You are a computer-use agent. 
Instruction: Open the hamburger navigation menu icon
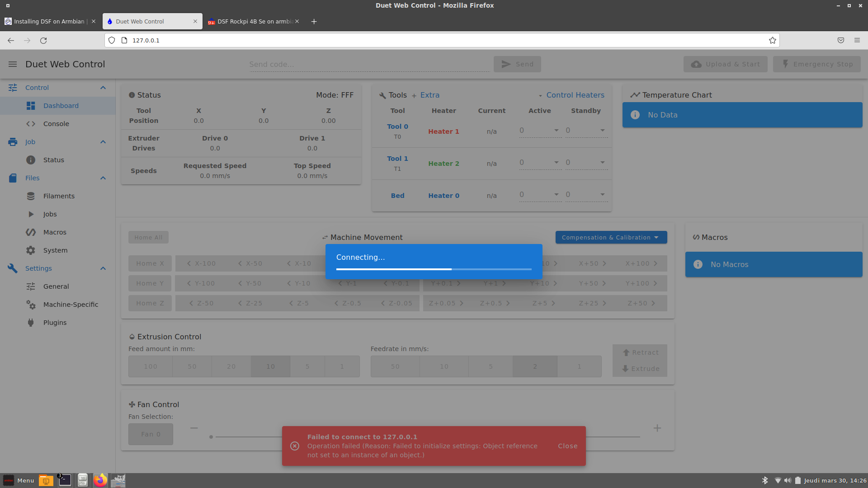point(13,64)
